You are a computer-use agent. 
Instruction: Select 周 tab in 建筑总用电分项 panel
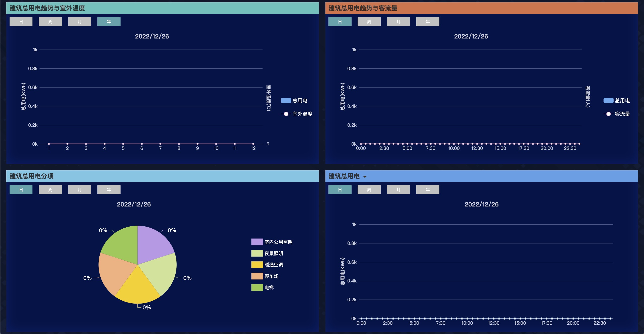[x=50, y=190]
